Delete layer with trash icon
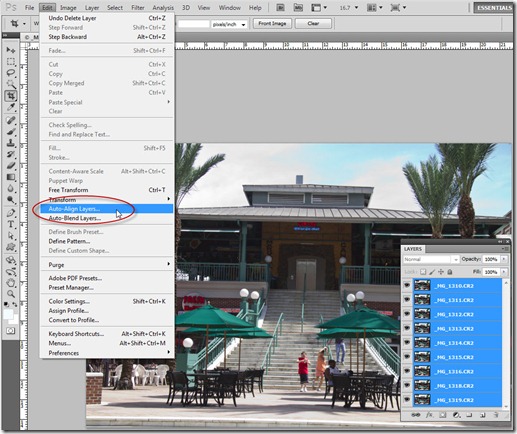The image size is (517, 434). click(496, 415)
